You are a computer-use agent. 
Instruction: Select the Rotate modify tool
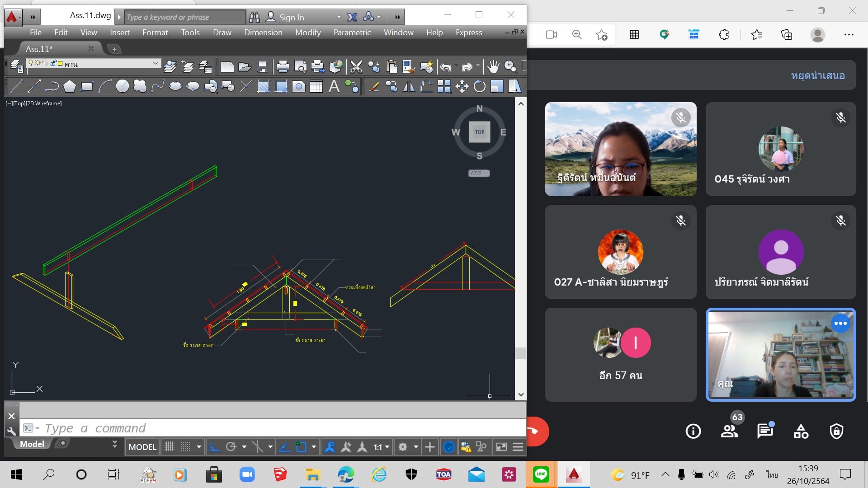click(479, 86)
